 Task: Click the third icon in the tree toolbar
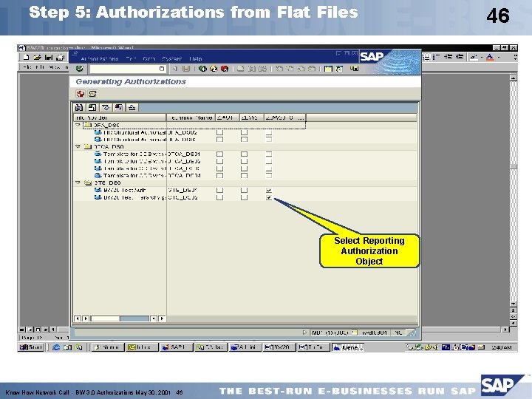tap(106, 108)
